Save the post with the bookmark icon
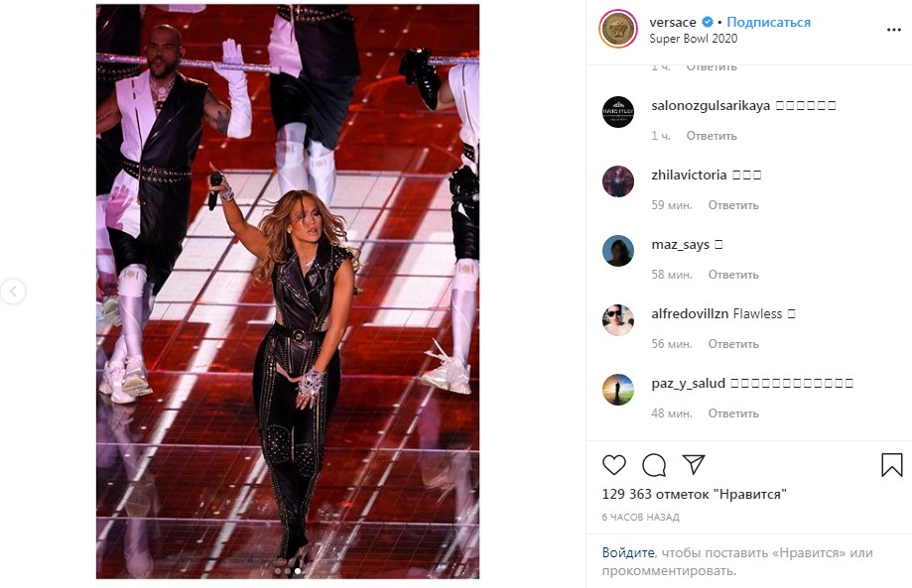Image resolution: width=912 pixels, height=588 pixels. tap(891, 464)
